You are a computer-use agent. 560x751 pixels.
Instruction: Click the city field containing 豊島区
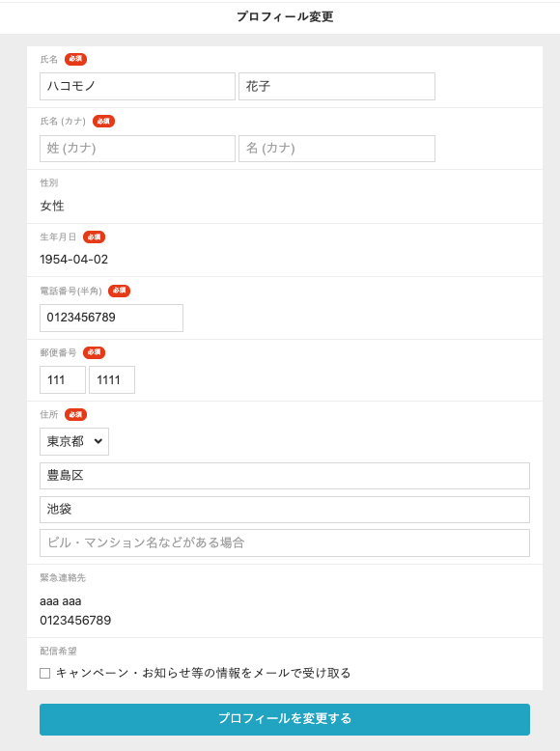tap(285, 476)
